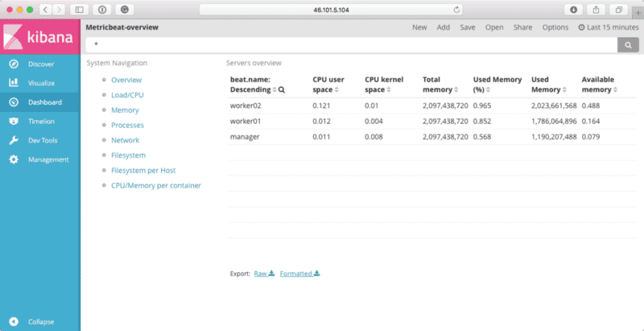Click Share in the top menu
The height and width of the screenshot is (331, 644).
pos(522,27)
